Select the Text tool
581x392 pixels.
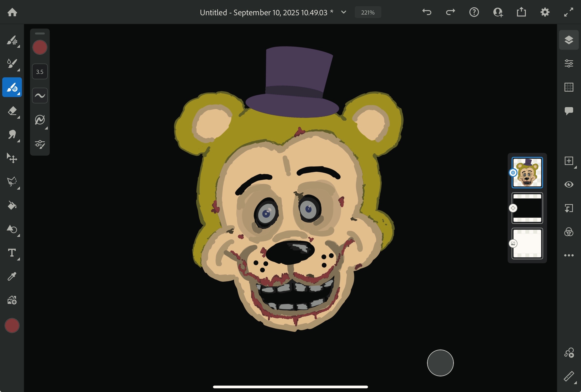pos(12,253)
